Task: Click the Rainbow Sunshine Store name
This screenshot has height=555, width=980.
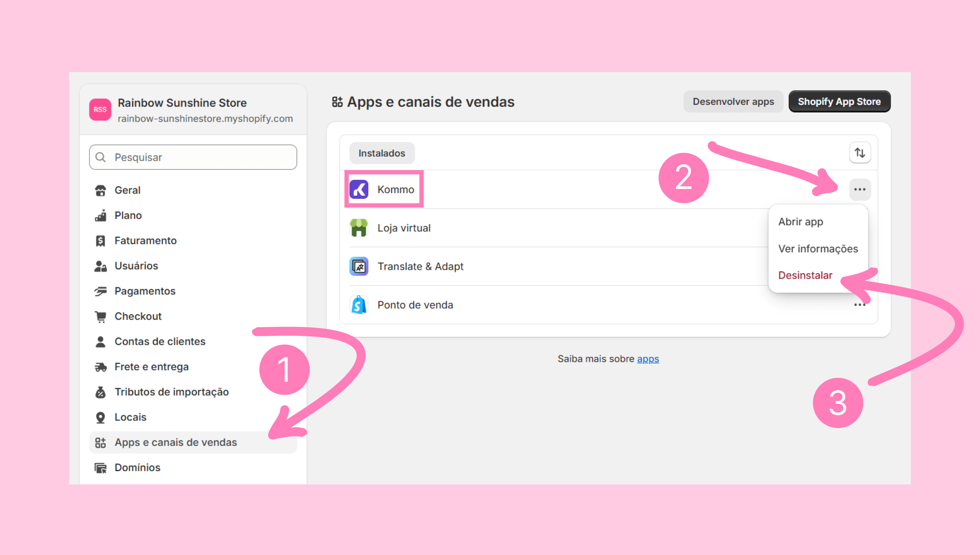Action: pos(182,103)
